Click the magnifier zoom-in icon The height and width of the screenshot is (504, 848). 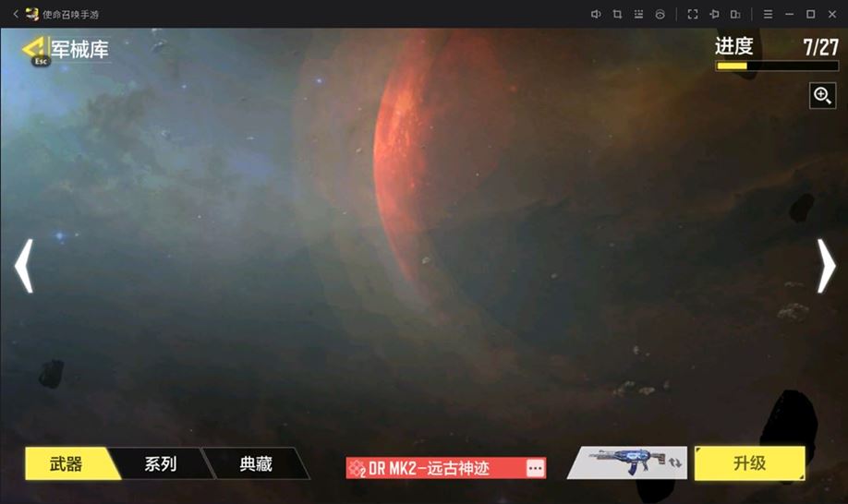pos(822,96)
